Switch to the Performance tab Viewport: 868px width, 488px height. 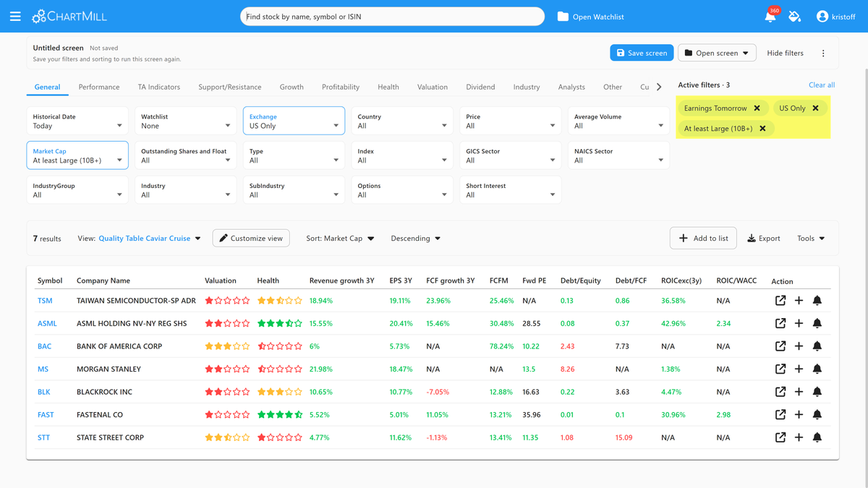point(99,87)
